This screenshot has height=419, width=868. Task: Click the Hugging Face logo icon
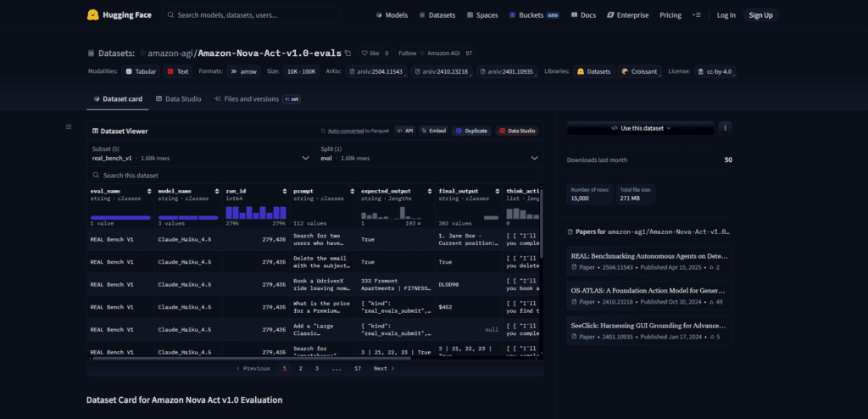coord(93,15)
